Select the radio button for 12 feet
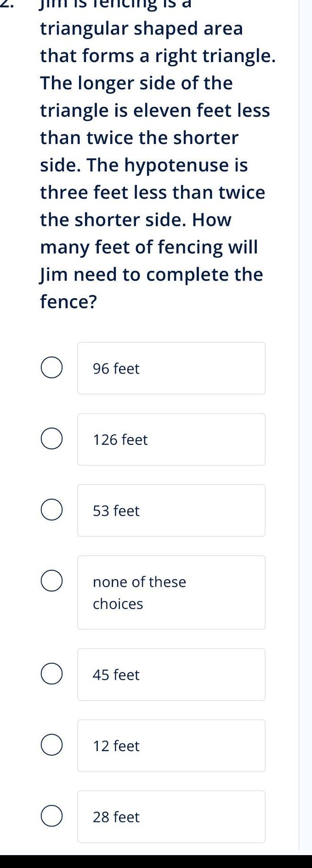This screenshot has height=868, width=312. tap(51, 746)
